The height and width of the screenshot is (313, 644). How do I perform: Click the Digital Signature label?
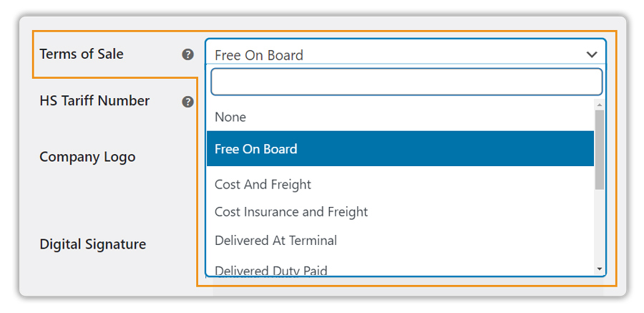coord(93,244)
